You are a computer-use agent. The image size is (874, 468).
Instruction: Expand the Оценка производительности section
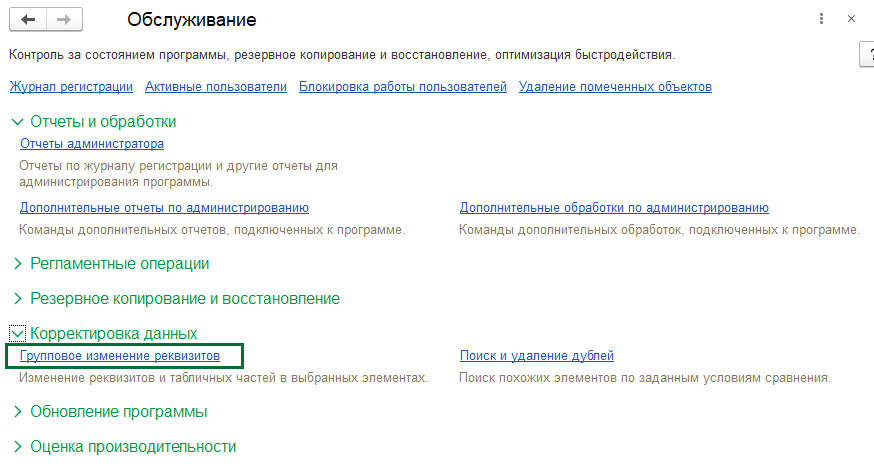coord(124,447)
